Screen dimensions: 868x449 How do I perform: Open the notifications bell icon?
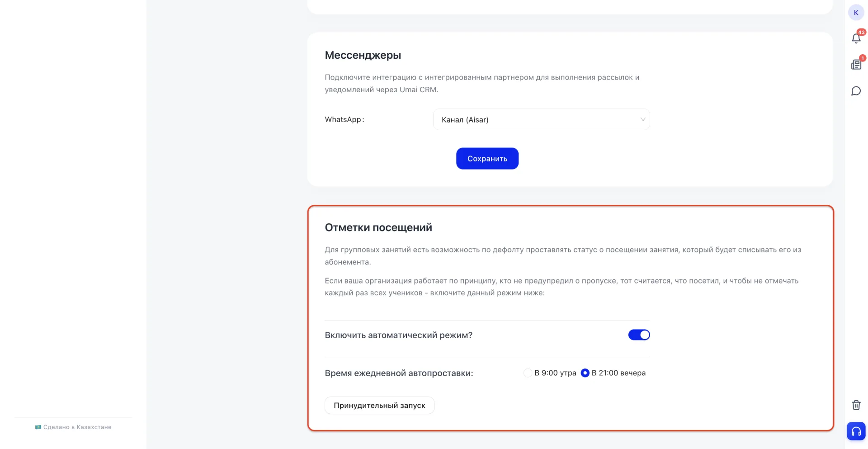click(x=856, y=38)
